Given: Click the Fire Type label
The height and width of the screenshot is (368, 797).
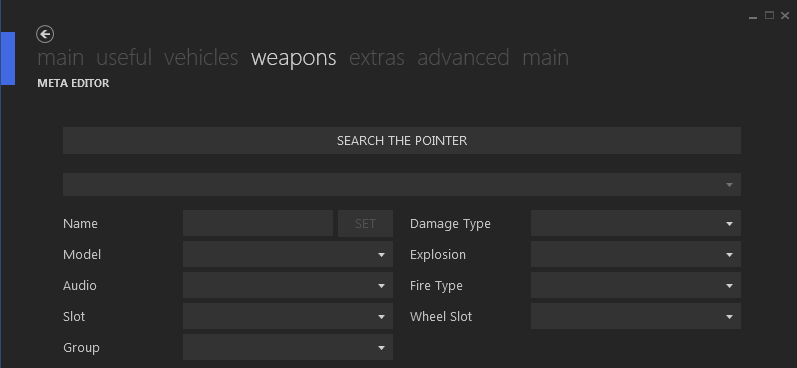Looking at the screenshot, I should 436,286.
